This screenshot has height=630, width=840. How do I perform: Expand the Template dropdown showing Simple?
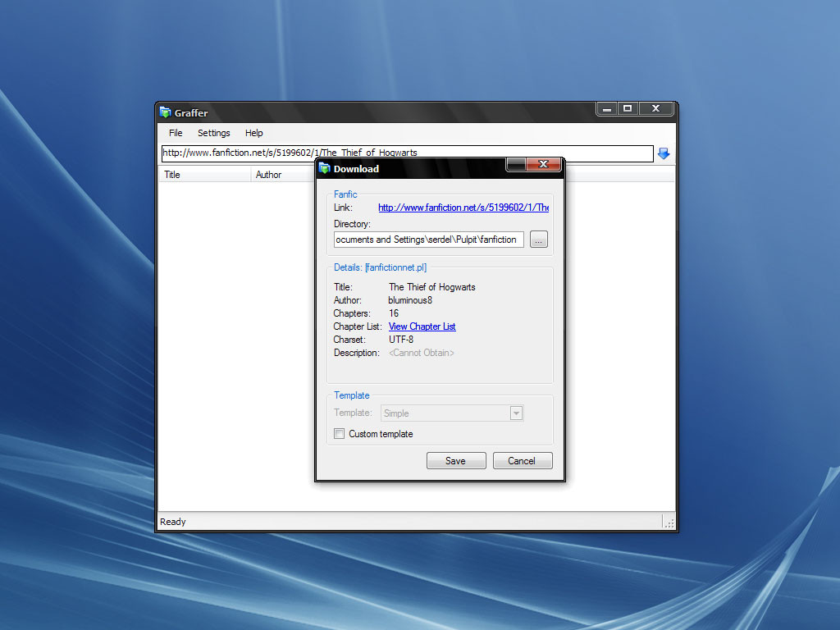[452, 413]
